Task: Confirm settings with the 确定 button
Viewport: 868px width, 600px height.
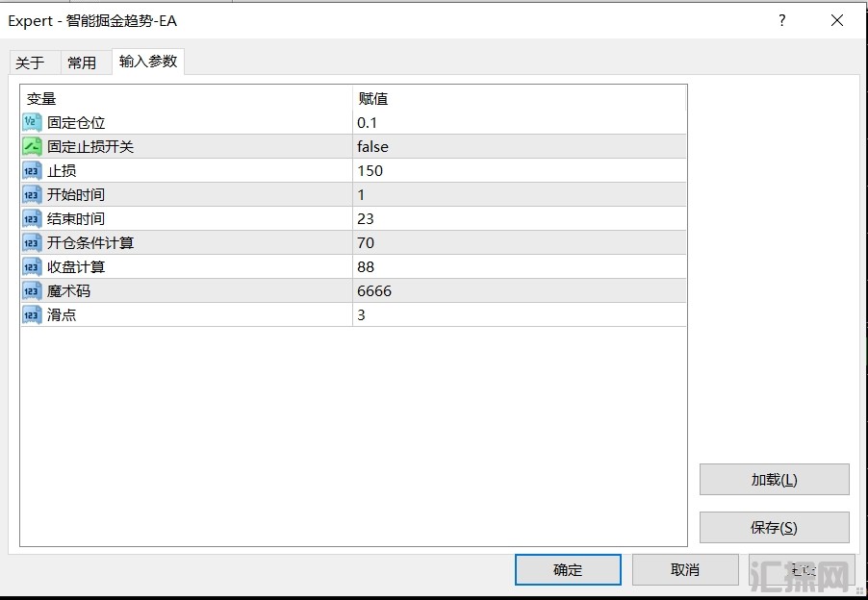Action: coord(568,569)
